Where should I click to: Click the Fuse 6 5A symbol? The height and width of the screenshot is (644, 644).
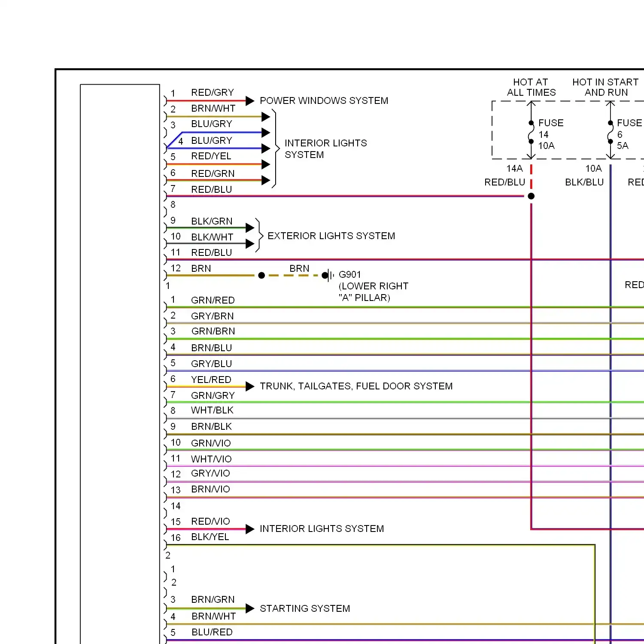pos(610,132)
